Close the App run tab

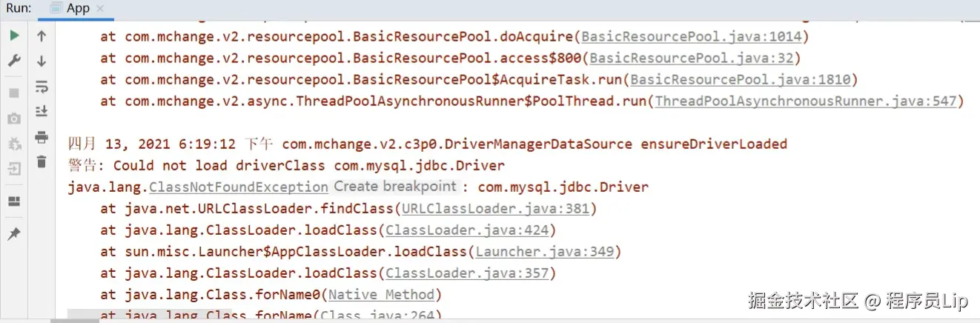[101, 9]
